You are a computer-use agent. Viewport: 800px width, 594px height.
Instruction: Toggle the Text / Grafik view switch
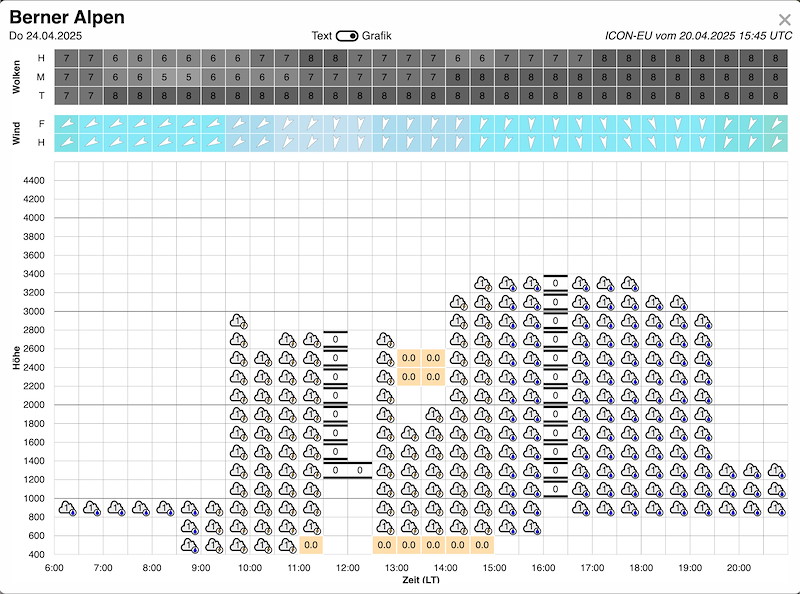pyautogui.click(x=347, y=35)
